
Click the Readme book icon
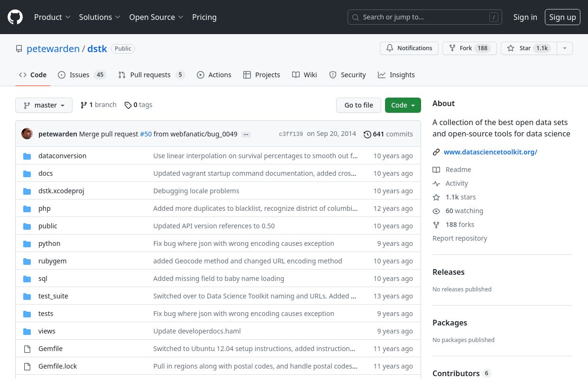coord(436,170)
